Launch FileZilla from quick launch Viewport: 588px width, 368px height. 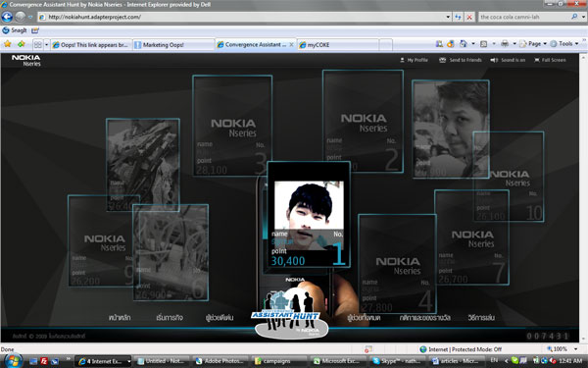tap(44, 361)
